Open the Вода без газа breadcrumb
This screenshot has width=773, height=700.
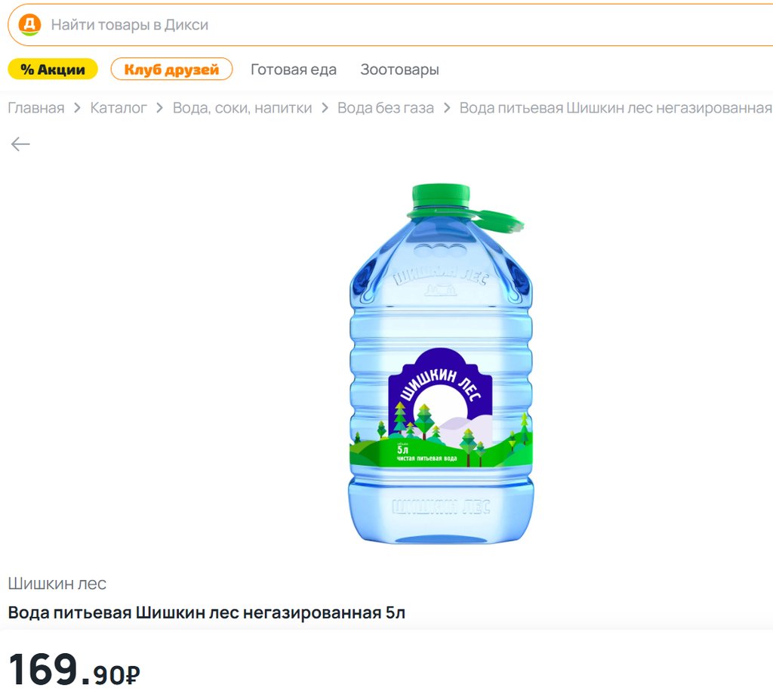pos(386,108)
